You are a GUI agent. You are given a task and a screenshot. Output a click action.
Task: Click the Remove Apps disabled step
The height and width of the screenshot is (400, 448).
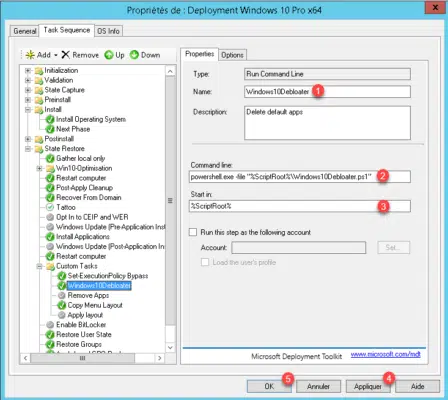pyautogui.click(x=88, y=295)
